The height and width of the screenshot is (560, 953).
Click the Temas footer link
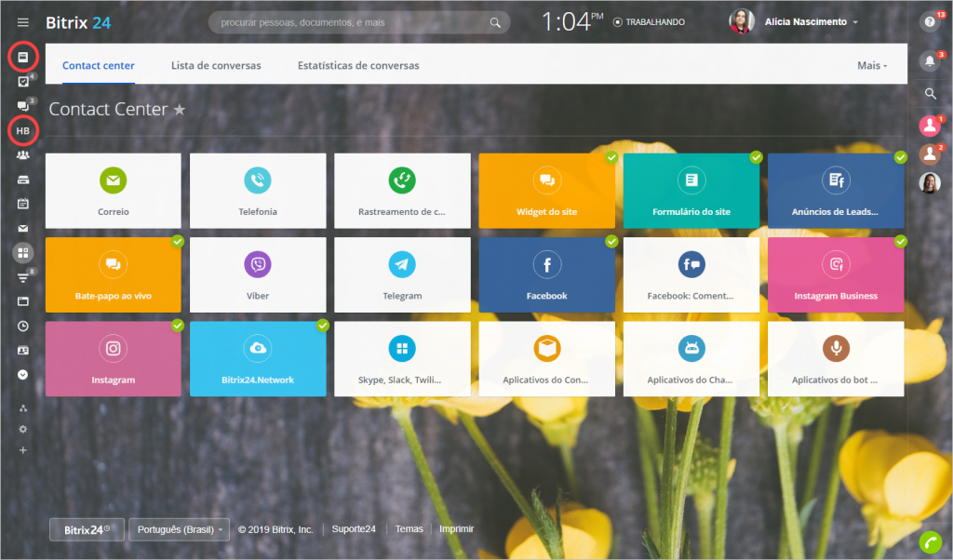click(x=409, y=529)
